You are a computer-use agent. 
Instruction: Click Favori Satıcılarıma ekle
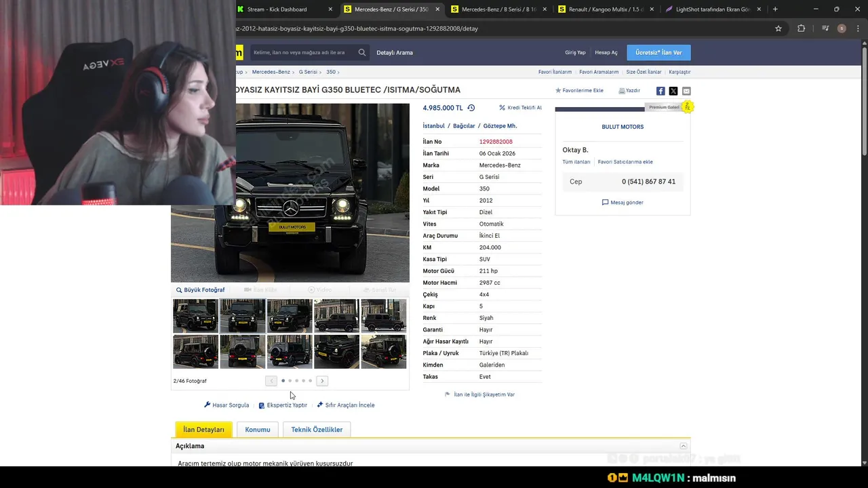625,162
